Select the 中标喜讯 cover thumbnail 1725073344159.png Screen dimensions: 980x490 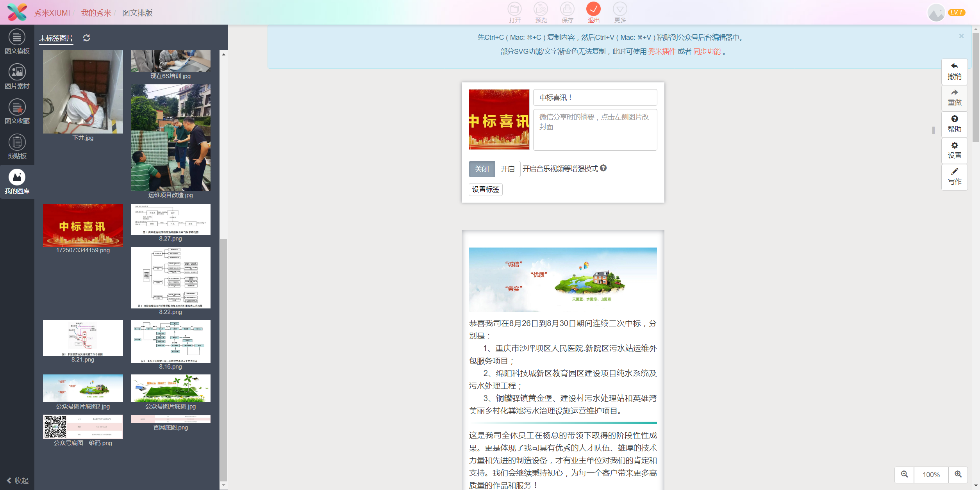click(82, 225)
